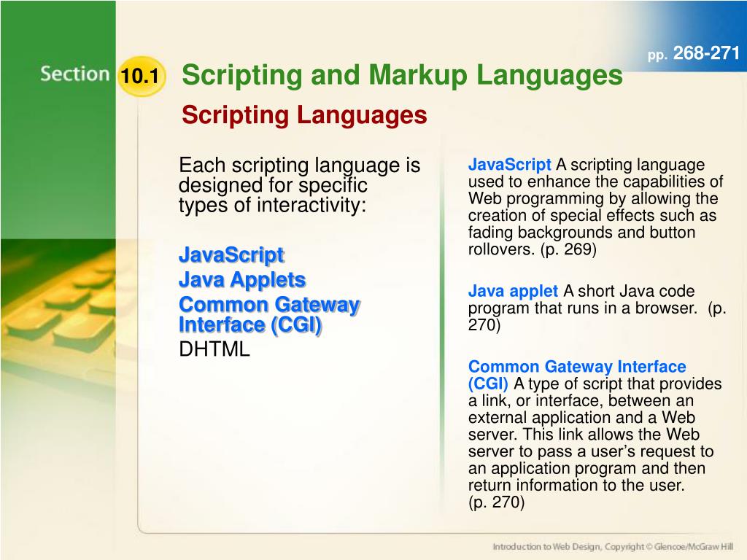The height and width of the screenshot is (560, 747).
Task: Select the 'Scripting Languages' red subtitle
Action: pyautogui.click(x=304, y=114)
